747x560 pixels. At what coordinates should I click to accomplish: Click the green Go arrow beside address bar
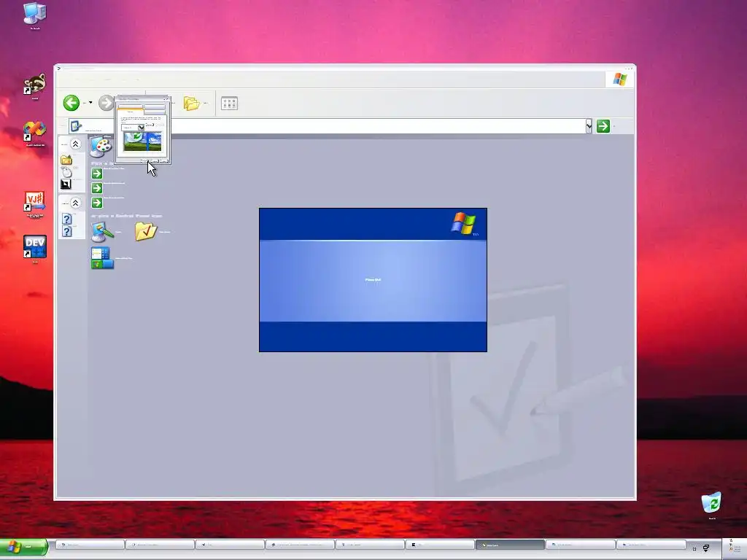coord(603,125)
